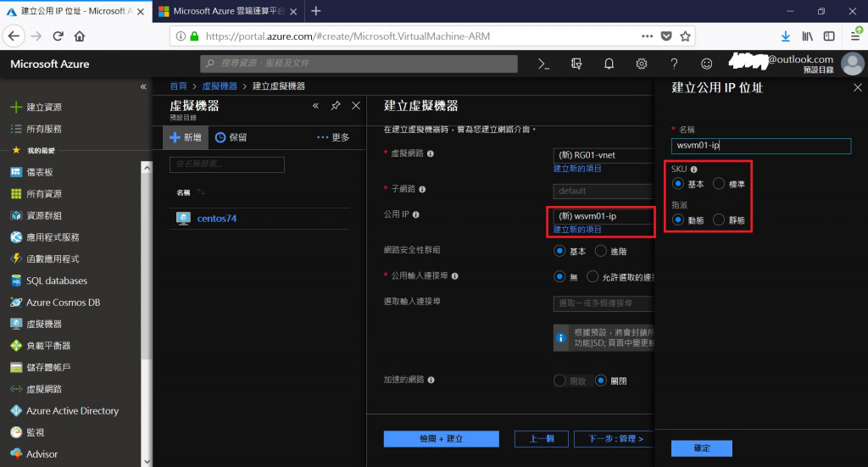Select 基本 network security group option
The height and width of the screenshot is (467, 868).
(x=559, y=251)
